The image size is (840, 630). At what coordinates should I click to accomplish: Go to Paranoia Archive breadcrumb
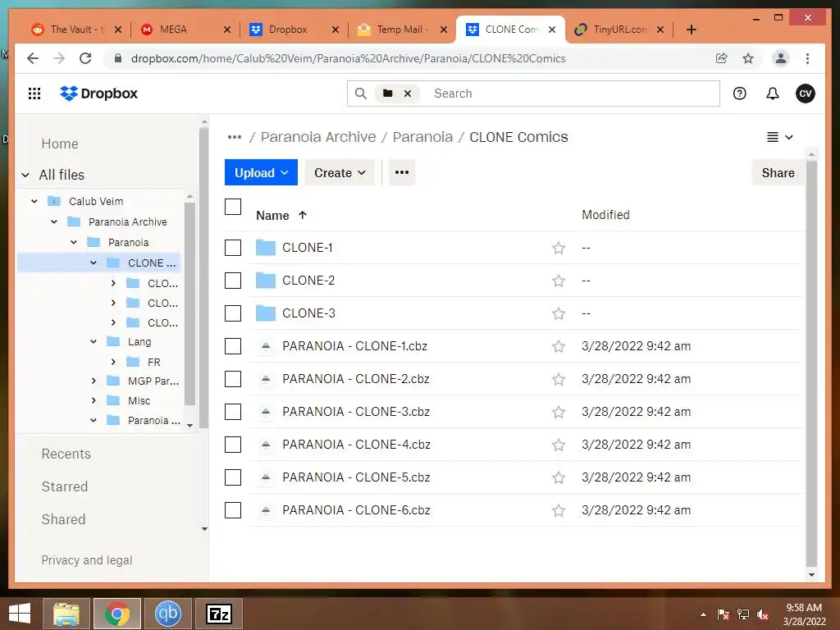[x=318, y=137]
